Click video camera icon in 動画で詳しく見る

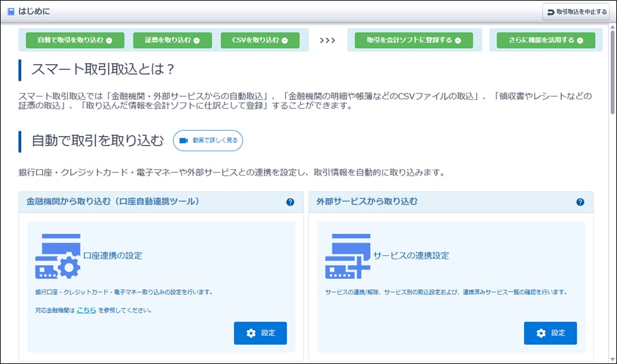pyautogui.click(x=183, y=140)
